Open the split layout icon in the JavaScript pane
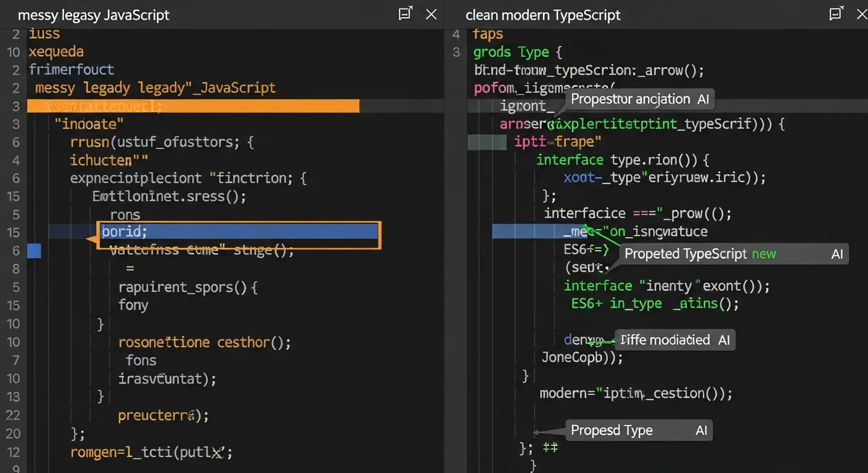 (x=405, y=14)
